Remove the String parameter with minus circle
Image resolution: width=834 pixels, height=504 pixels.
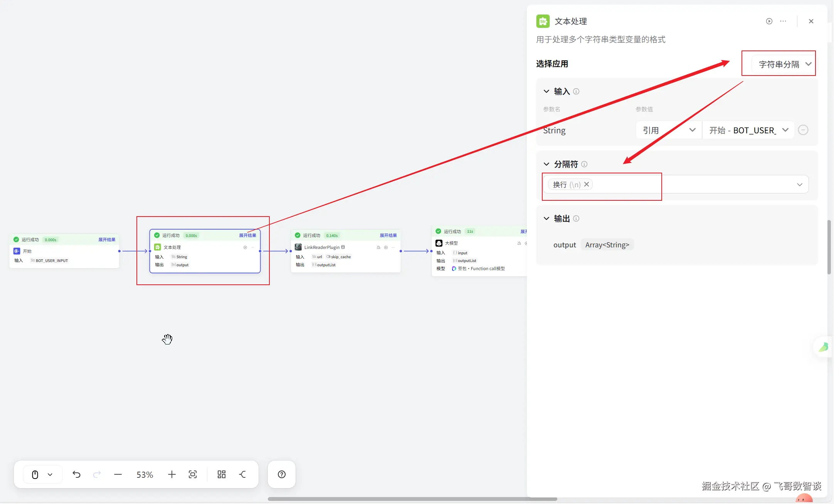(803, 130)
